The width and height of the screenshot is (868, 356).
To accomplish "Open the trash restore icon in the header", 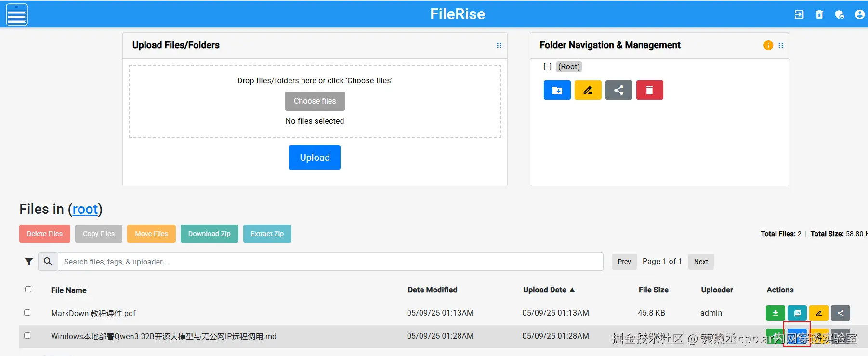I will [819, 14].
